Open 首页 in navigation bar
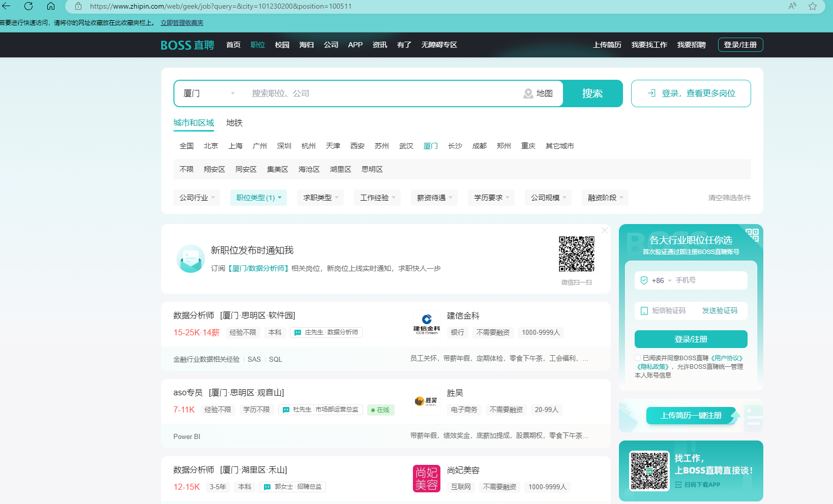This screenshot has height=504, width=833. click(x=233, y=45)
